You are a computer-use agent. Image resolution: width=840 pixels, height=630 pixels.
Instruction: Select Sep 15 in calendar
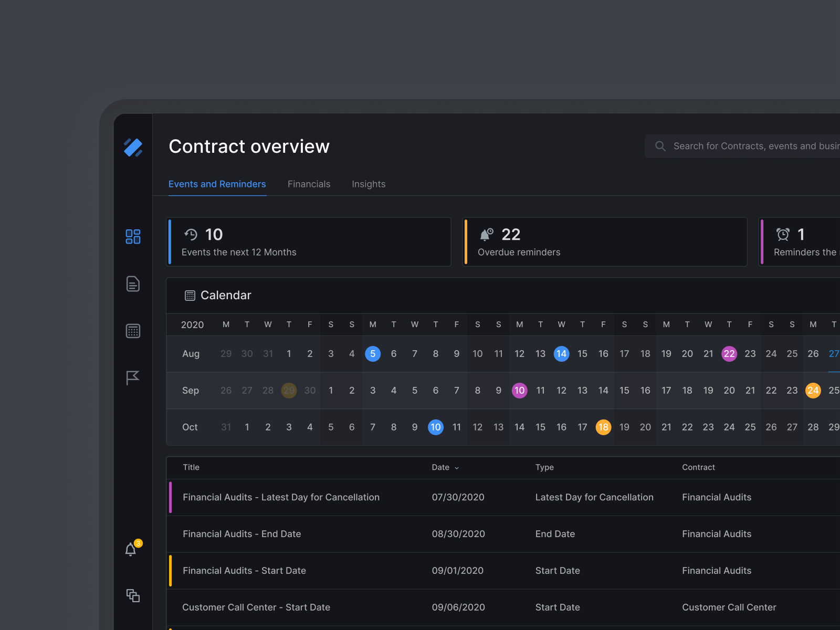624,391
